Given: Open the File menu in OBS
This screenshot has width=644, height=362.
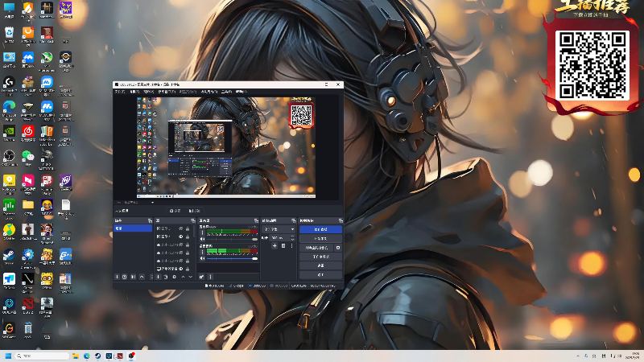Looking at the screenshot, I should (119, 92).
